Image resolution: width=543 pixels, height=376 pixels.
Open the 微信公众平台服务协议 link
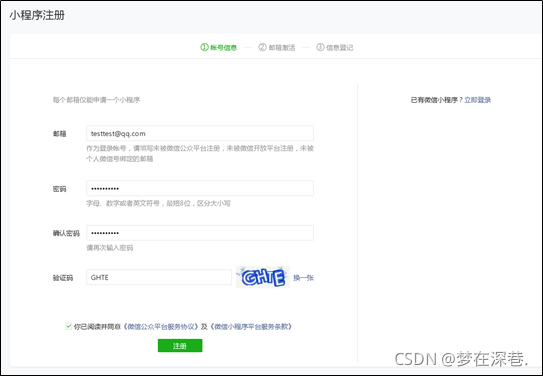[x=161, y=326]
